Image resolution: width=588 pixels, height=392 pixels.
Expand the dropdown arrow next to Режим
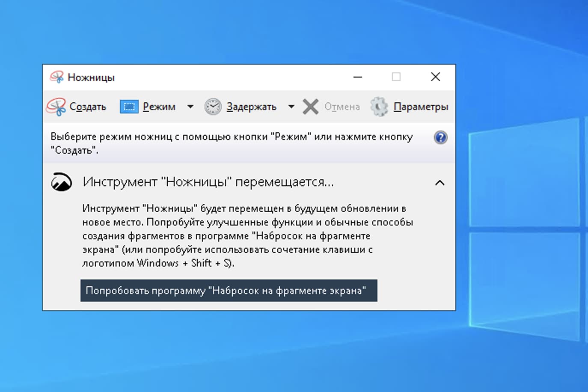click(x=190, y=107)
